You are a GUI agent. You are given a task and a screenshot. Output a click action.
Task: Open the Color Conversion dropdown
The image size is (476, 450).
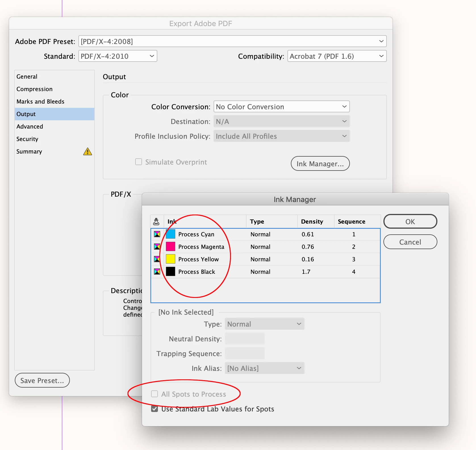(281, 106)
